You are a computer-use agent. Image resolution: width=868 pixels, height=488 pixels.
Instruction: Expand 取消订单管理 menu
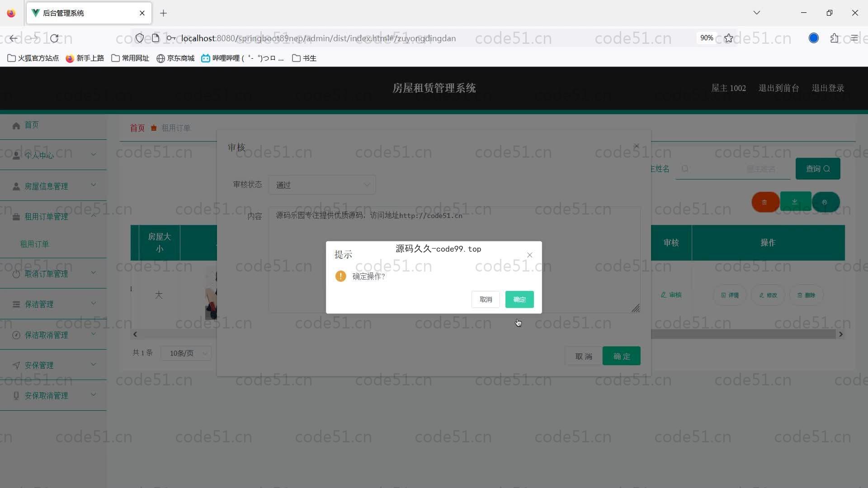tap(53, 274)
